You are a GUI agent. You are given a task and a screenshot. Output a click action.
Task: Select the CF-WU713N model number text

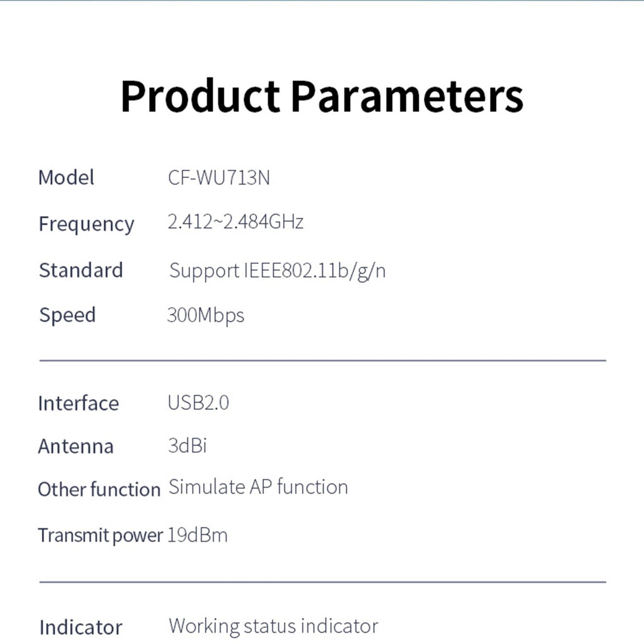tap(219, 178)
